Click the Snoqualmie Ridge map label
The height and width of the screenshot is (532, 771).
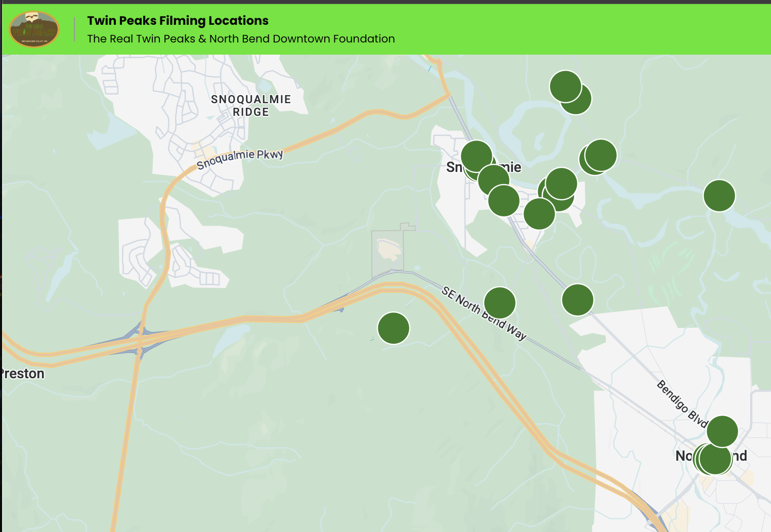(251, 106)
